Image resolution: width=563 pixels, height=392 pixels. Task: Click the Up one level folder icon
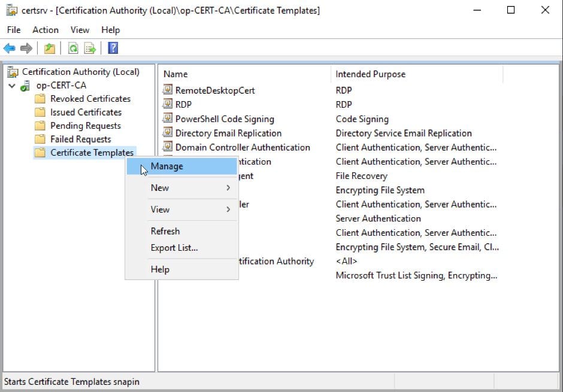pos(50,48)
